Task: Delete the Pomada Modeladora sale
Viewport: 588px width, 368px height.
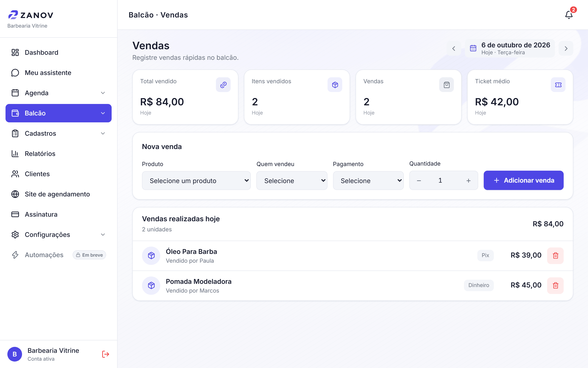Action: pyautogui.click(x=555, y=285)
